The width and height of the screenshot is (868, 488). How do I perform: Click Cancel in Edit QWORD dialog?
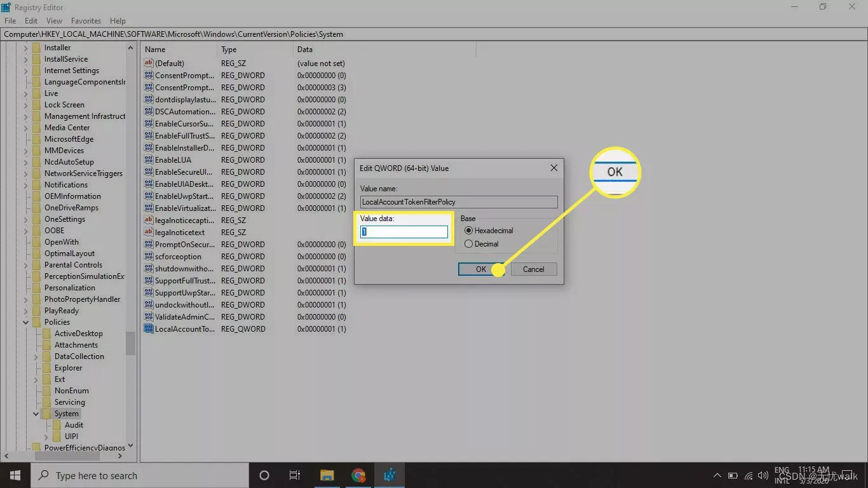pos(534,269)
